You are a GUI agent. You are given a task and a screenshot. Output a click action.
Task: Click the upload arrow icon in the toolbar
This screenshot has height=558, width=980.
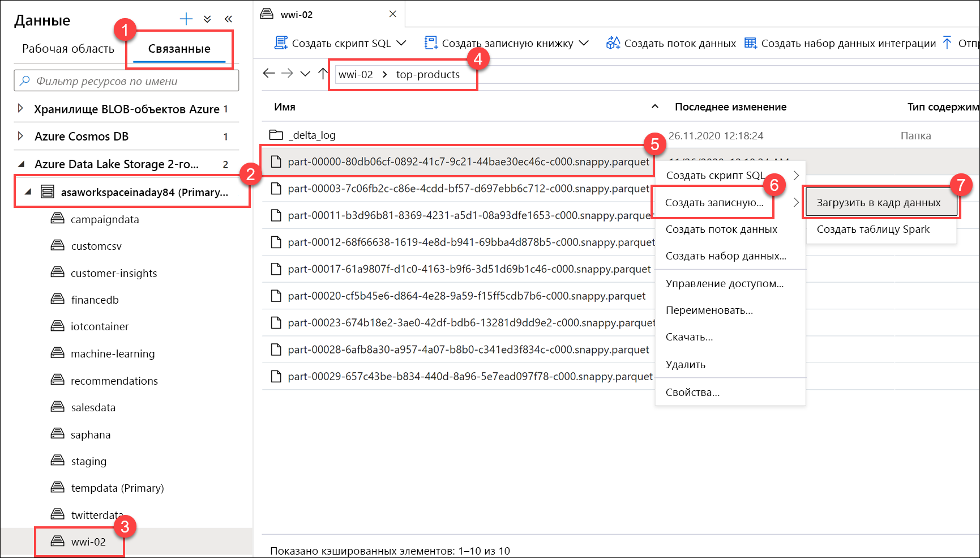[947, 42]
